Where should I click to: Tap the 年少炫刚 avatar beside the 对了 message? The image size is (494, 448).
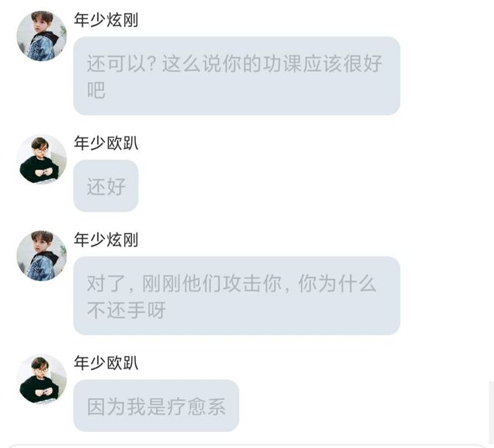pos(42,256)
